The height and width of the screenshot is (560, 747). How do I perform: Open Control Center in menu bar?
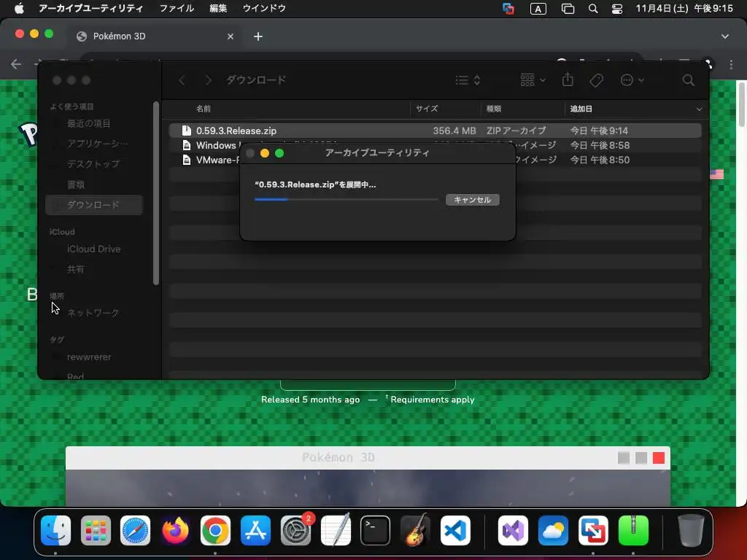coord(617,9)
